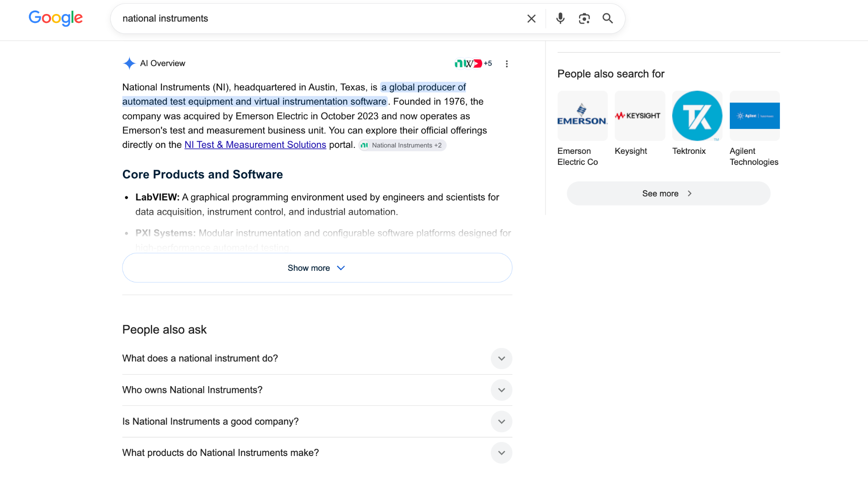Open Google Lens image search

tap(584, 19)
